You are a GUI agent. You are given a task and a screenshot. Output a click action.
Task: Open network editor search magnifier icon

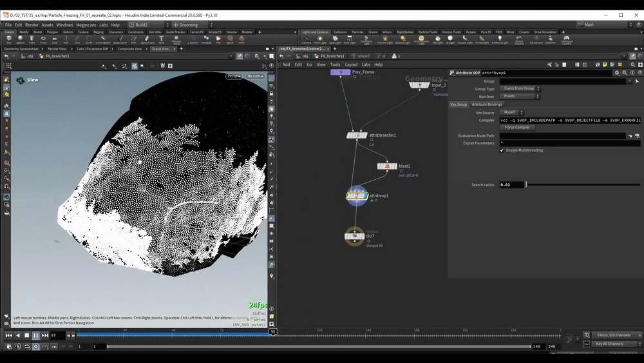coord(633,64)
